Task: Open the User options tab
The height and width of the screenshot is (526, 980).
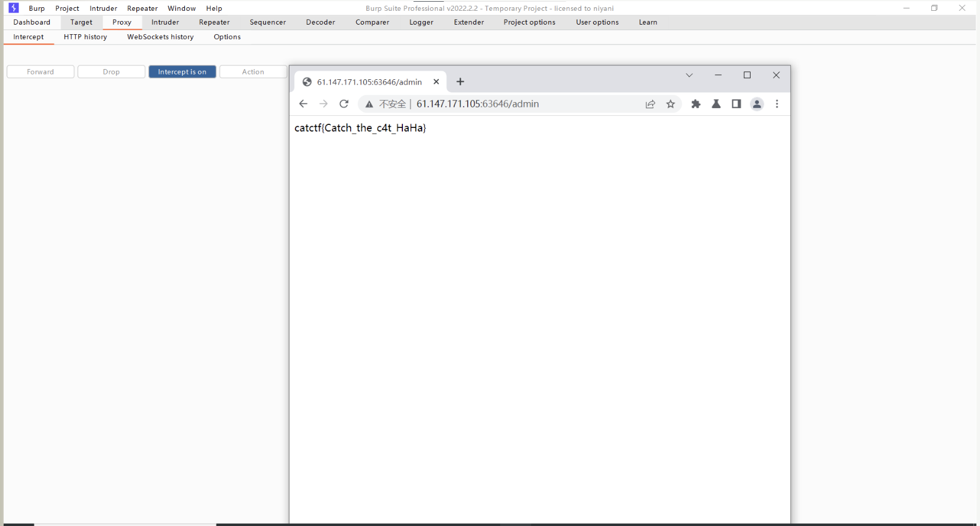Action: coord(597,22)
